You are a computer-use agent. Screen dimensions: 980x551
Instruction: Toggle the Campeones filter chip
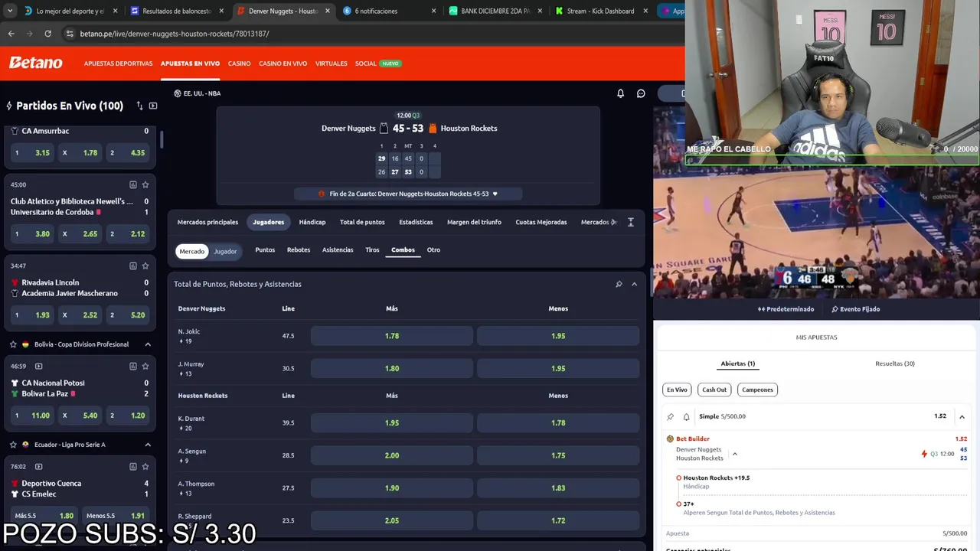point(757,390)
